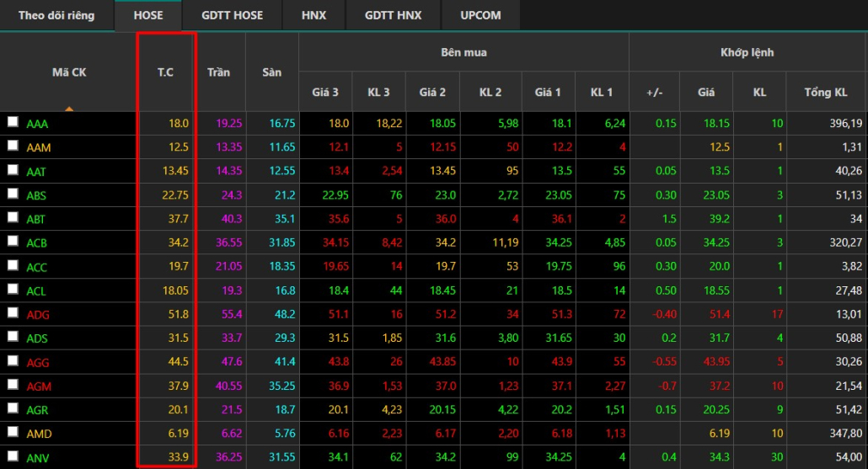The height and width of the screenshot is (469, 868).
Task: Enable the ANV row checkbox
Action: (x=13, y=456)
